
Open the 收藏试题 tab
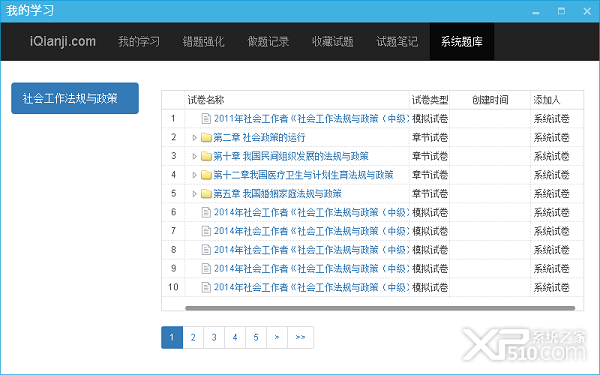333,41
